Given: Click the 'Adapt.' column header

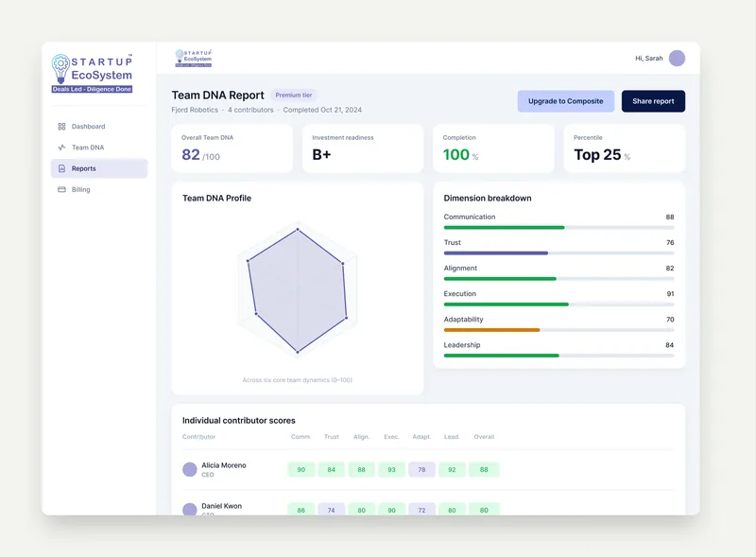Looking at the screenshot, I should click(x=421, y=437).
